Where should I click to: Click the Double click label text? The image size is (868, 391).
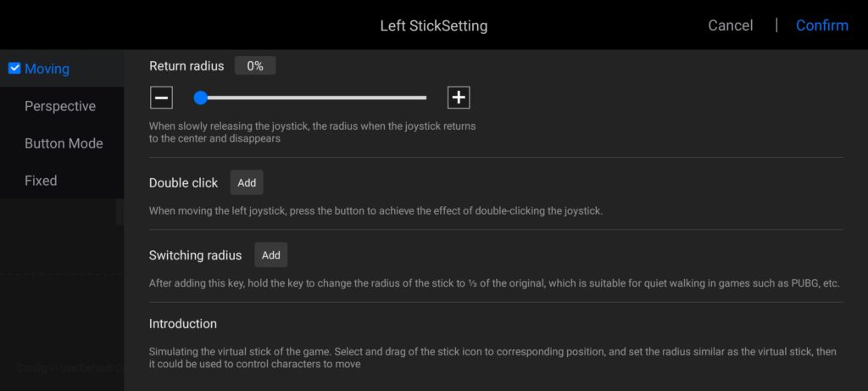[183, 182]
